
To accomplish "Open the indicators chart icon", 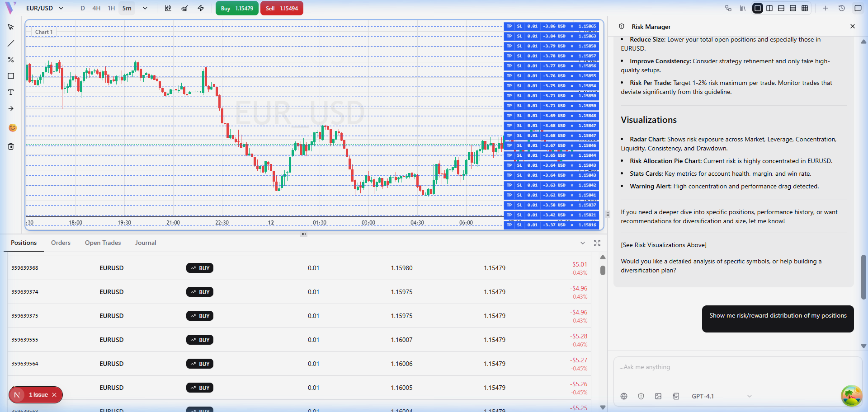I will coord(184,8).
